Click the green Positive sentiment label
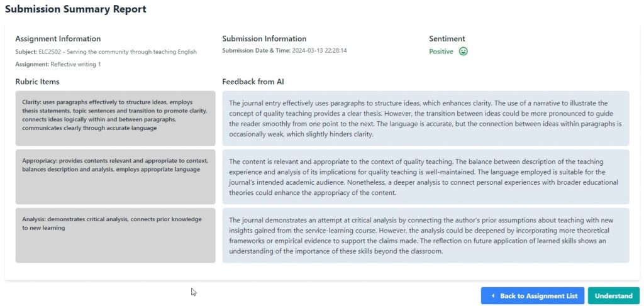 click(441, 52)
